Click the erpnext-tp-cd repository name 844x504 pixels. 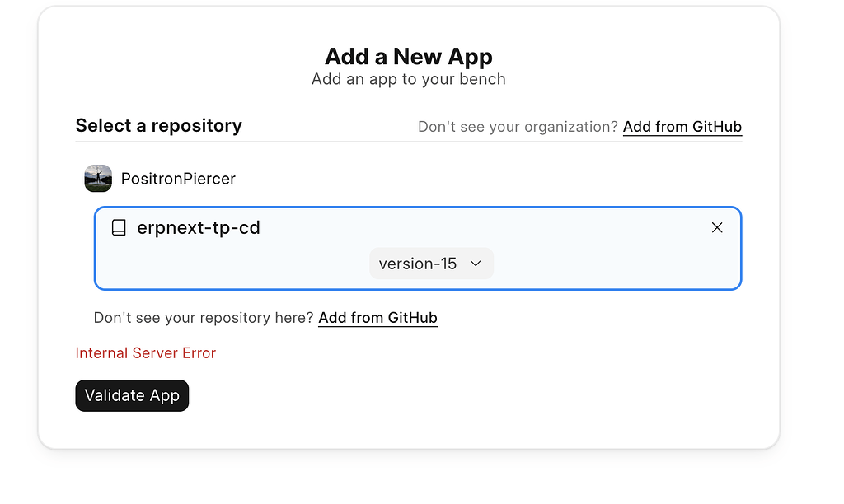pos(198,227)
